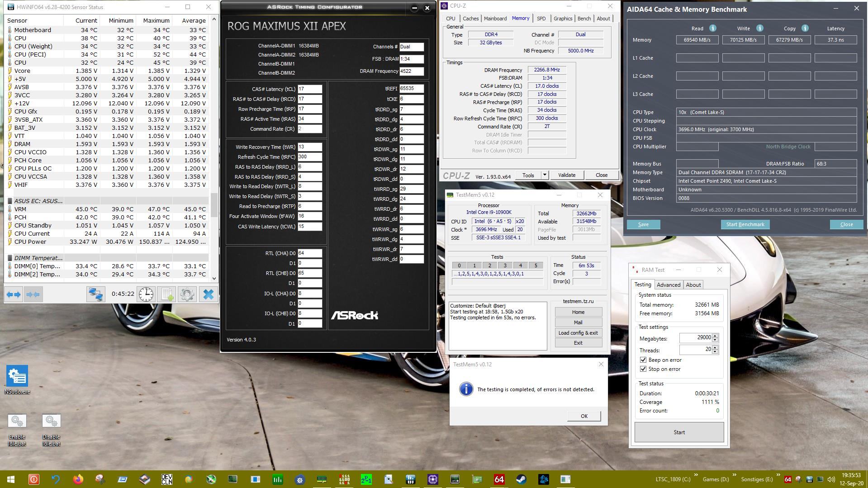The height and width of the screenshot is (488, 868).
Task: Switch to CPU tab in CPU-Z
Action: pos(451,19)
